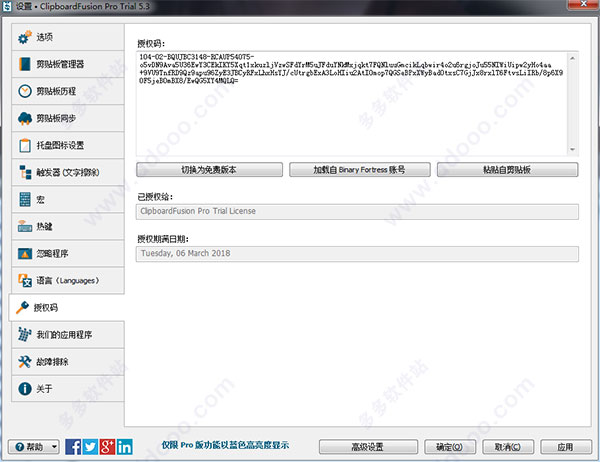Click the 已授权给 field

(357, 211)
